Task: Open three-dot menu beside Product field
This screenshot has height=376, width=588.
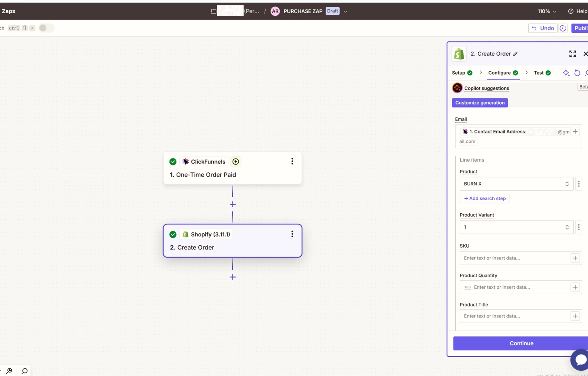Action: [x=579, y=184]
